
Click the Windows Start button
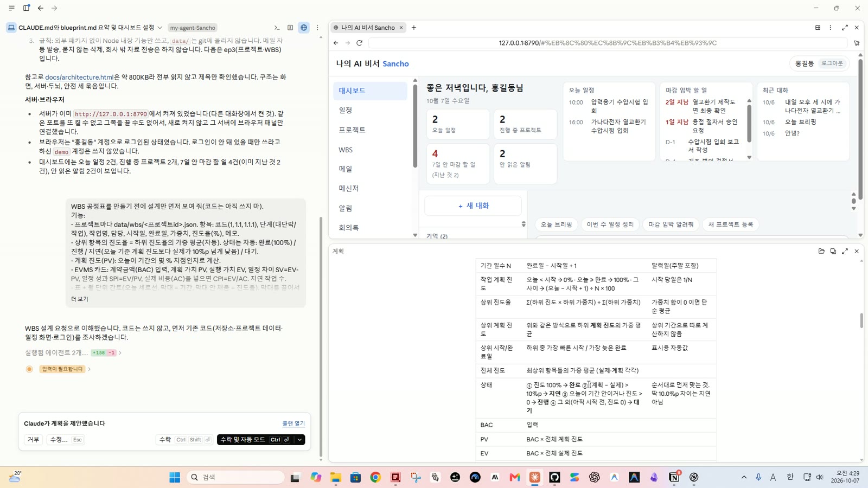pyautogui.click(x=175, y=477)
